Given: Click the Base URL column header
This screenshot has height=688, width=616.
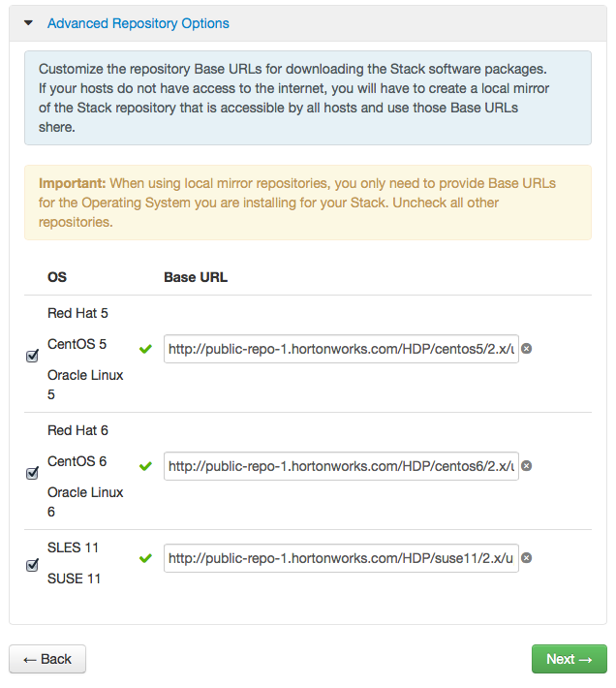Looking at the screenshot, I should click(x=196, y=277).
